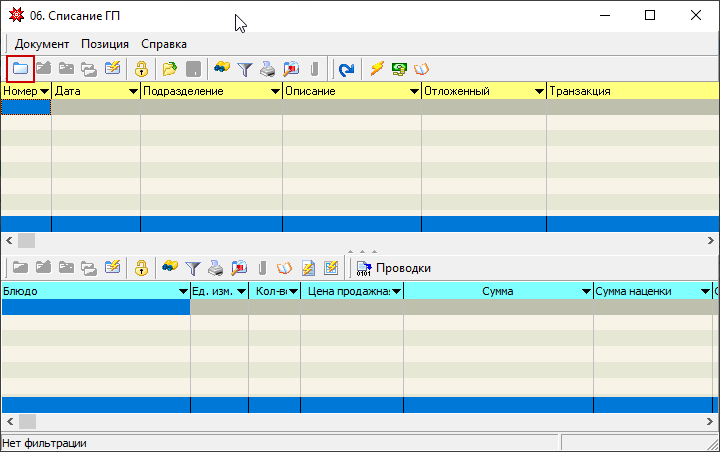Expand the Дата column dropdown arrow
The image size is (720, 452).
(x=133, y=91)
